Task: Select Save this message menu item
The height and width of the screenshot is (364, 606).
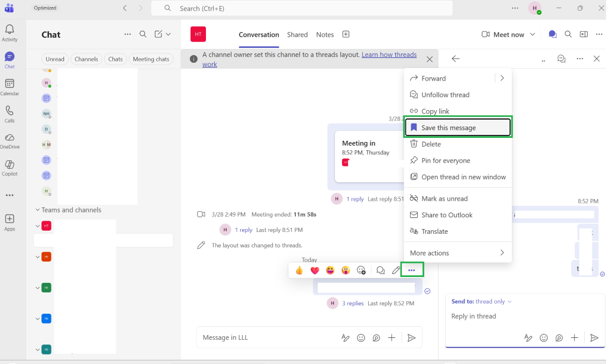Action: pos(457,127)
